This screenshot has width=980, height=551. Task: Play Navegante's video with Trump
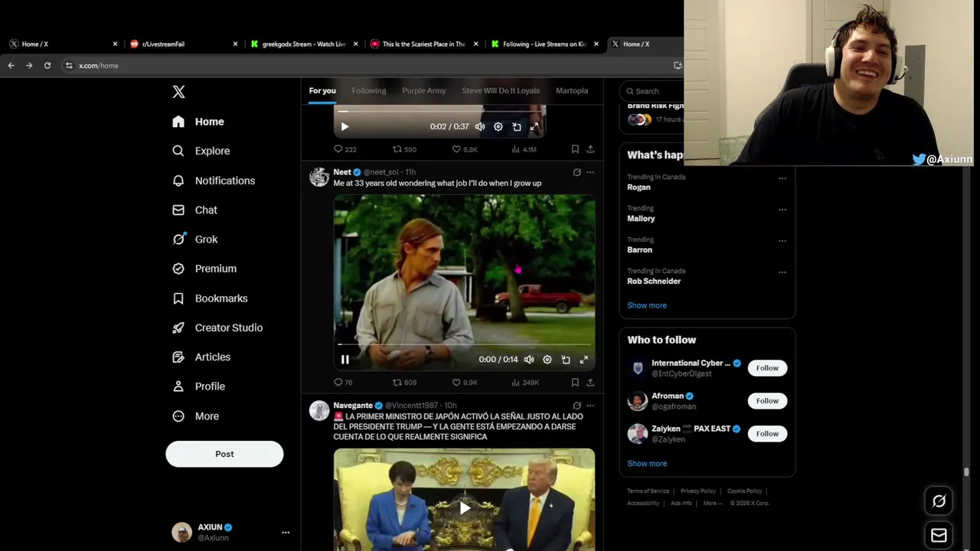point(464,507)
